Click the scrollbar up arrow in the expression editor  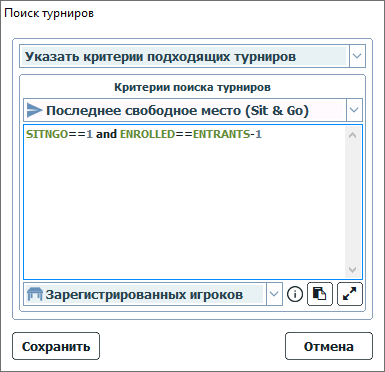click(x=353, y=135)
